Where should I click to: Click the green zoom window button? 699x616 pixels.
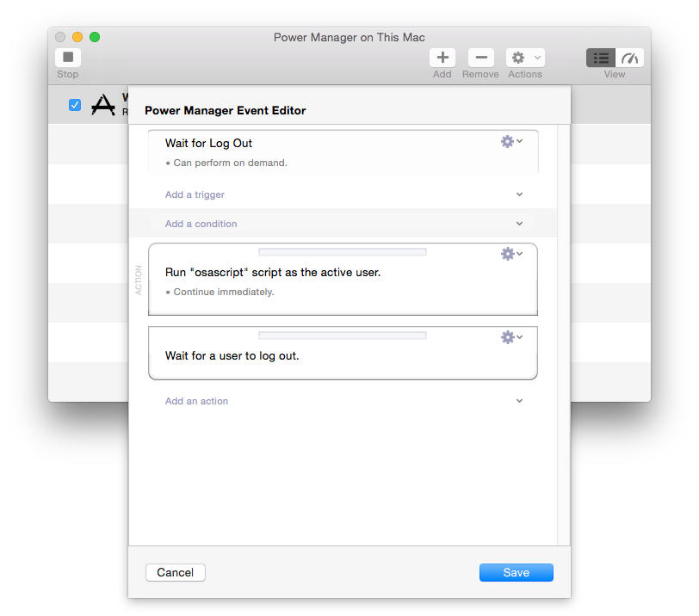[95, 37]
